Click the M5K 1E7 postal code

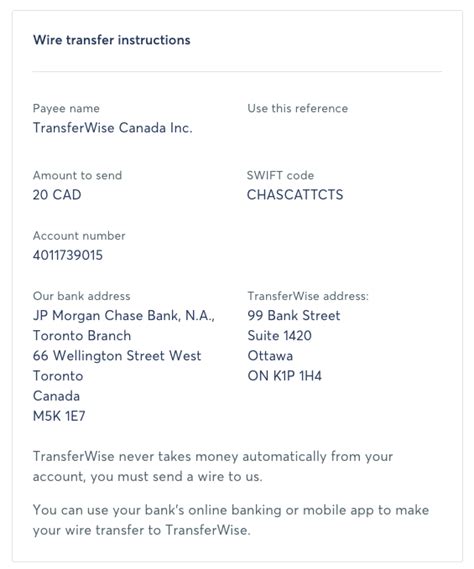(x=59, y=416)
